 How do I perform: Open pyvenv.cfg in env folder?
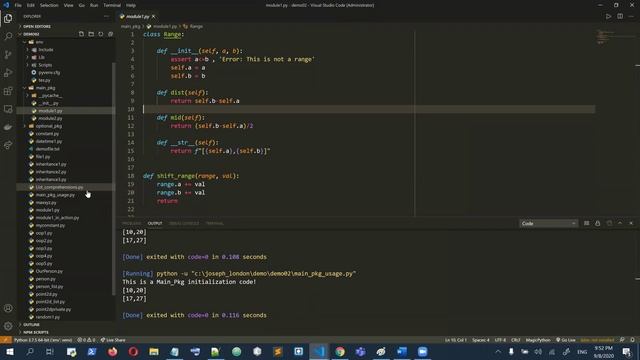click(49, 73)
